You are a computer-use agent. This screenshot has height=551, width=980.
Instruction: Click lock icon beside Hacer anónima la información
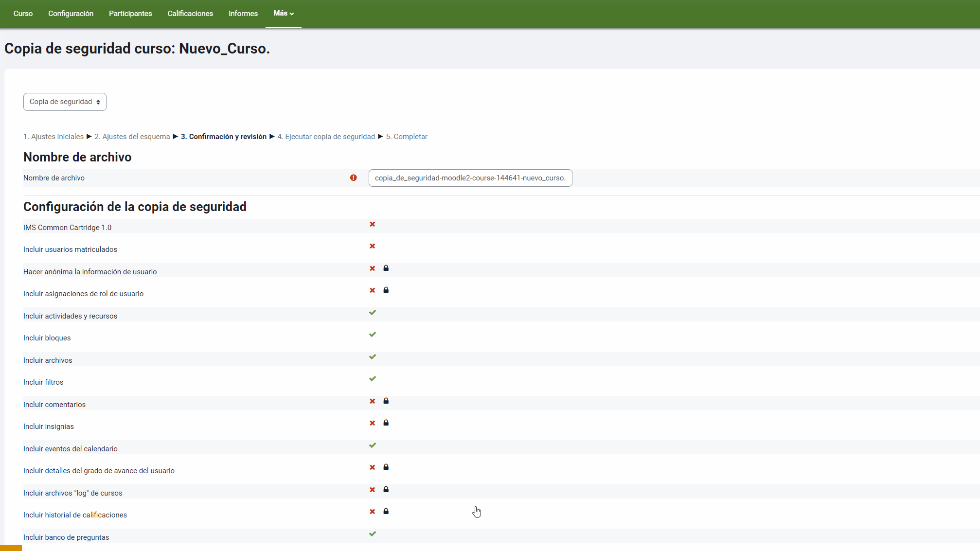point(386,268)
